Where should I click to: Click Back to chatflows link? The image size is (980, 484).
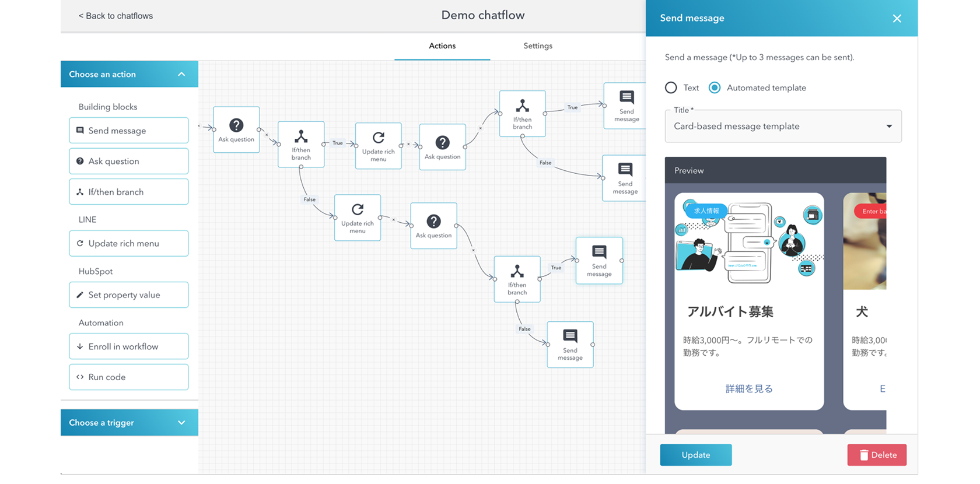[116, 16]
